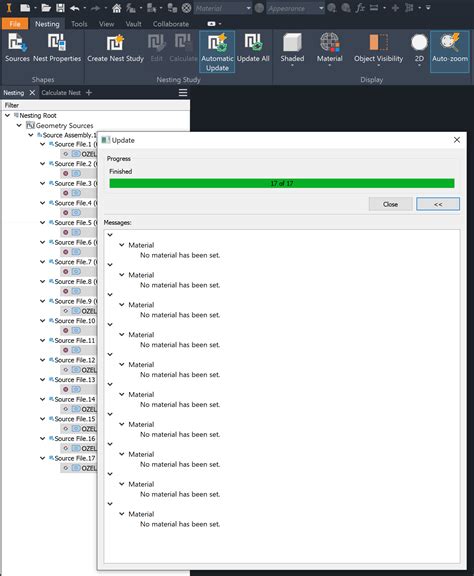This screenshot has height=576, width=474.
Task: Open the Shaded display option
Action: tap(292, 50)
